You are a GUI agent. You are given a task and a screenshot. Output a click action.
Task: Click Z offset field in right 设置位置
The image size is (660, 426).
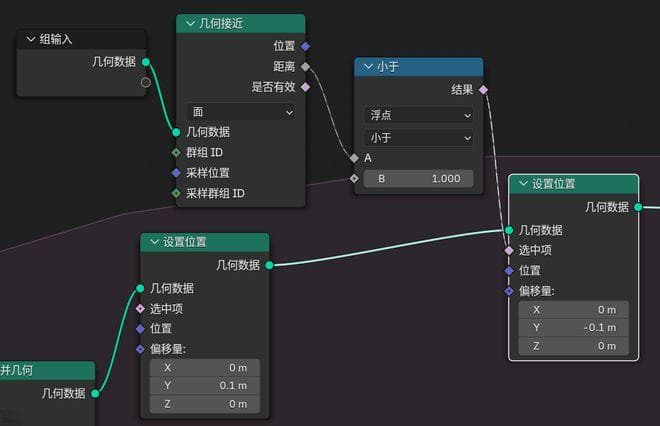pyautogui.click(x=573, y=346)
